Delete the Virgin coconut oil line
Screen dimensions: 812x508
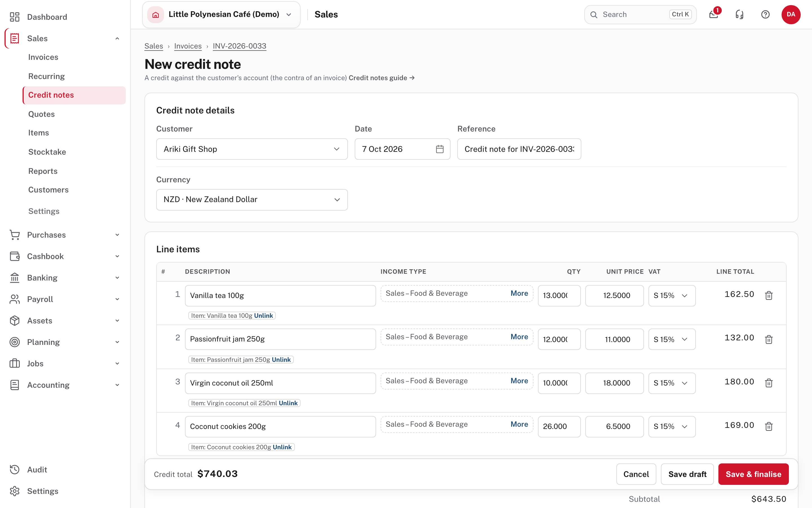[x=768, y=383]
